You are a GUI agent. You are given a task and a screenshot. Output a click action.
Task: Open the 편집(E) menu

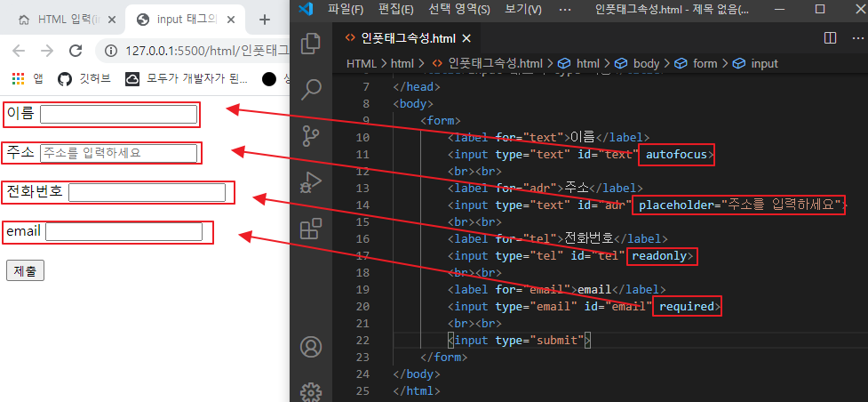click(x=396, y=9)
